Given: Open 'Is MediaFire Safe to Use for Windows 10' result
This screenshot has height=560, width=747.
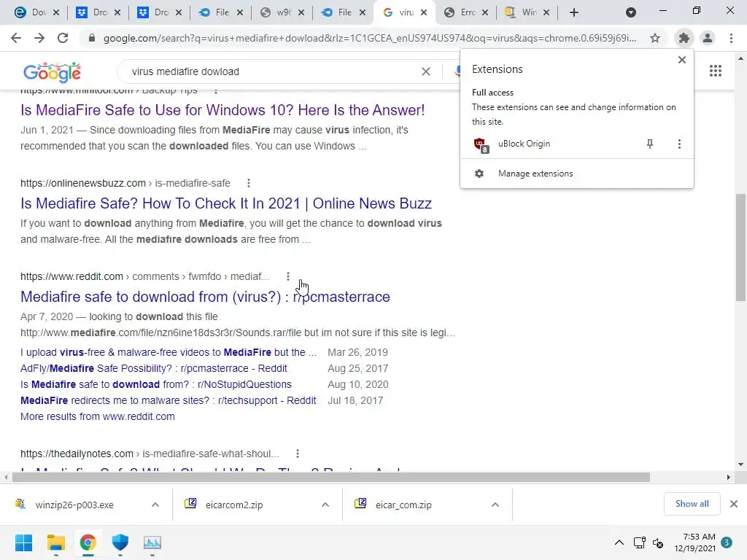Looking at the screenshot, I should [222, 110].
